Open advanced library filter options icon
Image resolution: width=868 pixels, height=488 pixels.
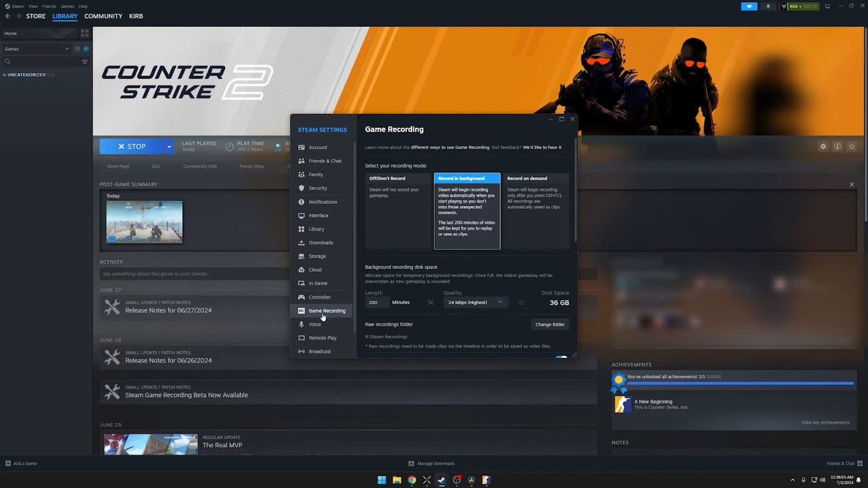[x=85, y=62]
